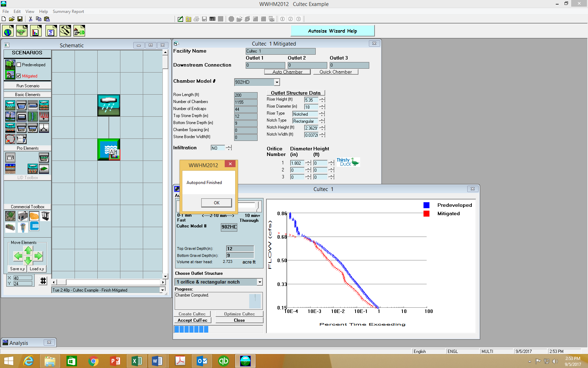The image size is (588, 368).
Task: Uncheck the Mitigated scenario checkbox
Action: [x=19, y=76]
